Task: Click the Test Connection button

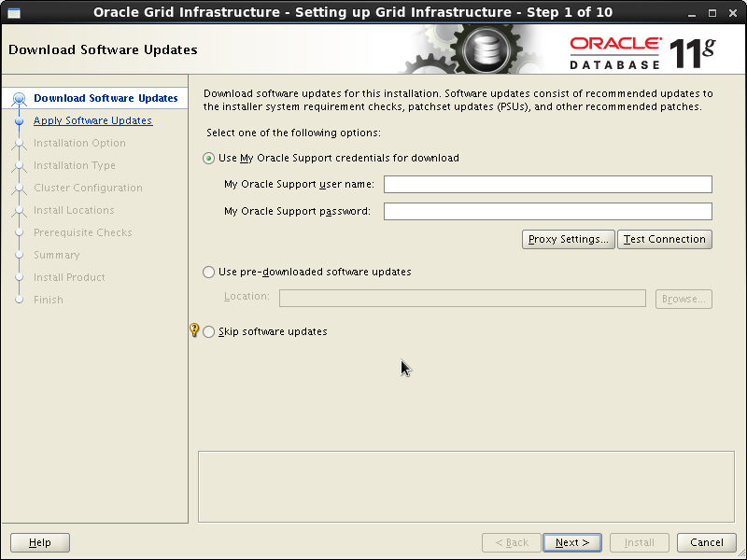Action: pyautogui.click(x=665, y=239)
